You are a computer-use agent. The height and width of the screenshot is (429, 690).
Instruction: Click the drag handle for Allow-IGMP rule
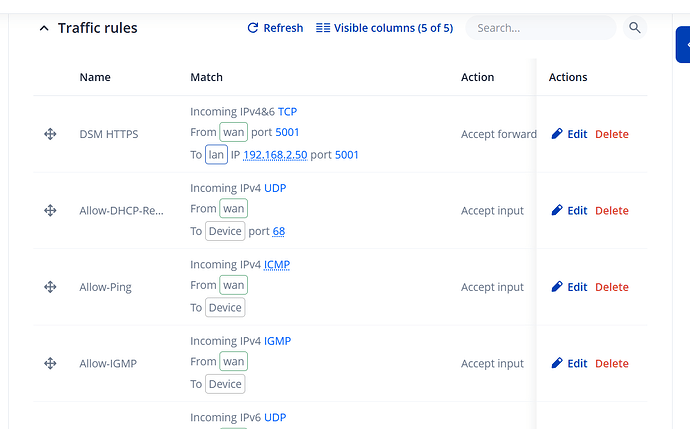[50, 364]
